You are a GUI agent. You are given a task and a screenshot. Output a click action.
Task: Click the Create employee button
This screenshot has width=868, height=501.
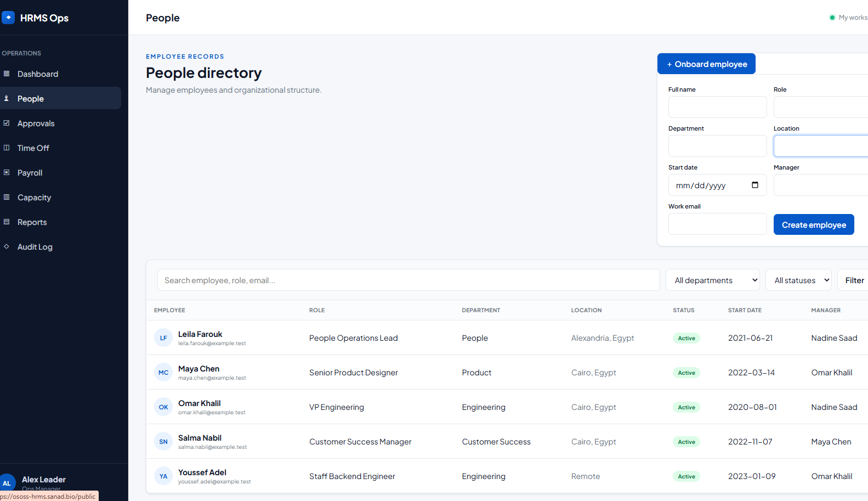point(814,224)
